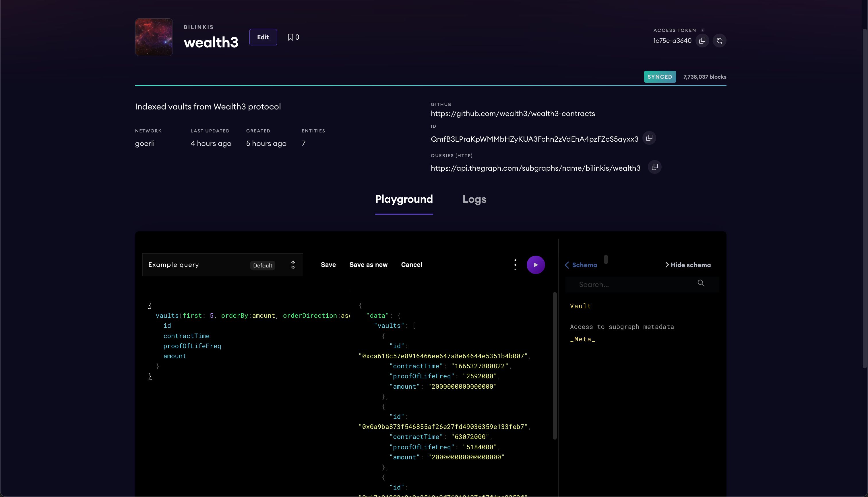The image size is (868, 497).
Task: Click the id field in query editor
Action: (167, 326)
